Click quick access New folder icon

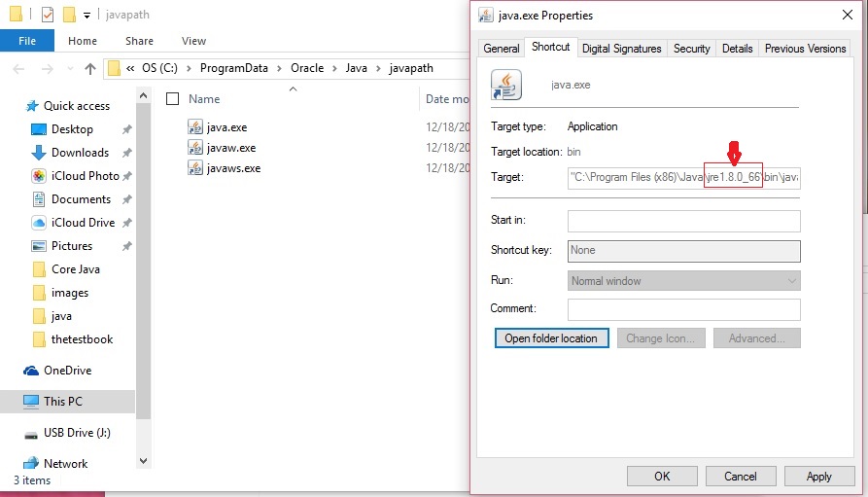pos(69,15)
